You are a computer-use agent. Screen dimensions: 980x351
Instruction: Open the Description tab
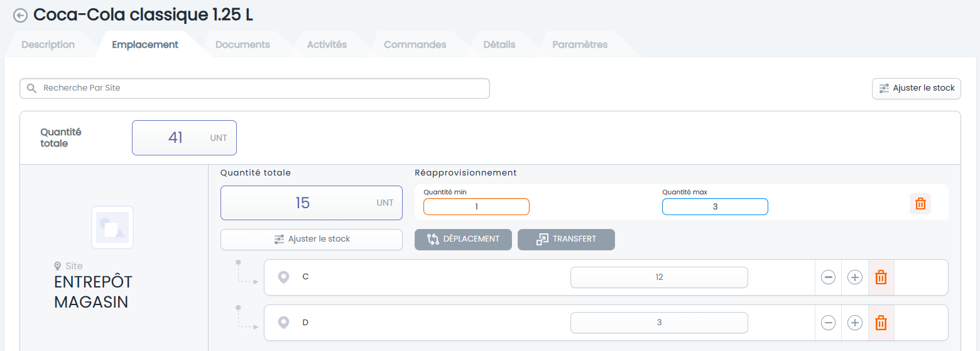click(x=48, y=45)
